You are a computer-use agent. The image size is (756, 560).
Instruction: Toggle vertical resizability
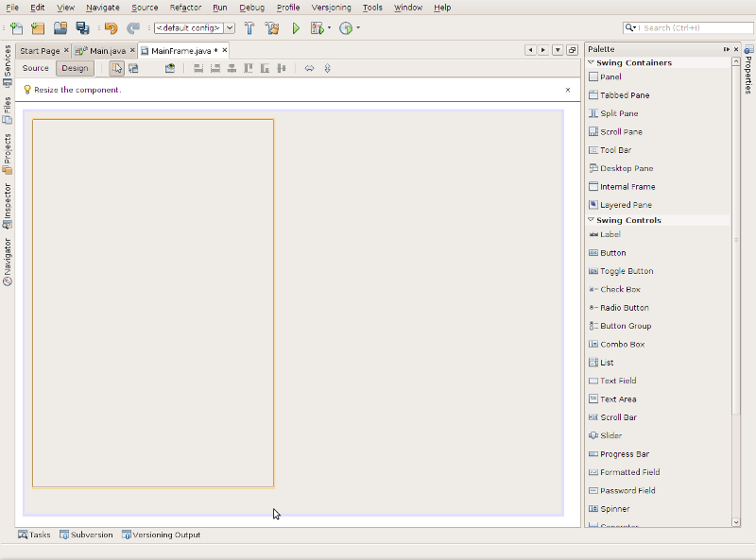(327, 68)
